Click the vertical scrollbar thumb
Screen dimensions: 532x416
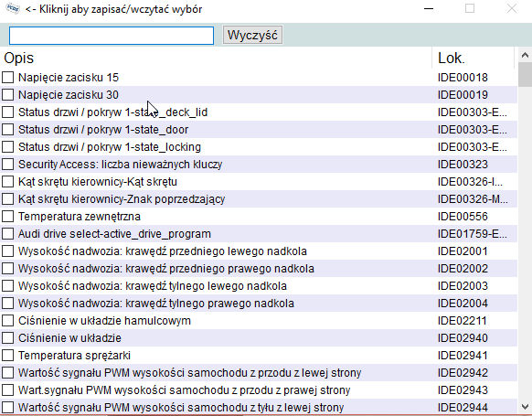click(x=525, y=75)
